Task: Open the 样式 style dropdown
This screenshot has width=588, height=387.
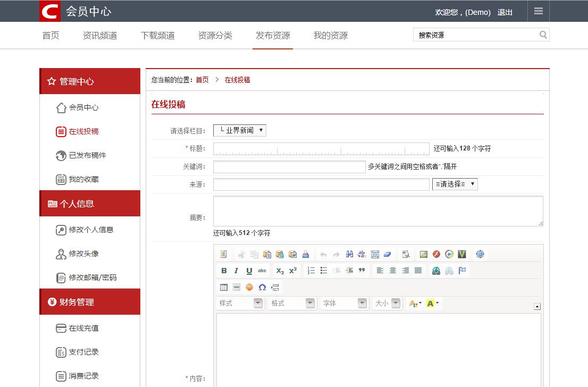Action: tap(240, 304)
